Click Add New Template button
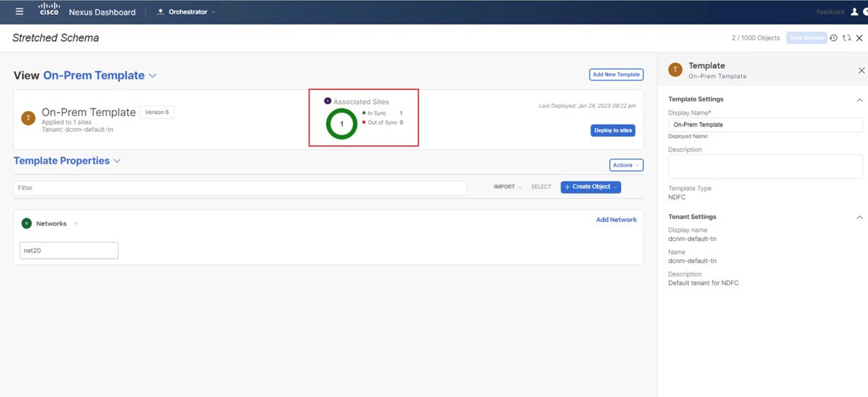Image resolution: width=868 pixels, height=397 pixels. pos(616,74)
